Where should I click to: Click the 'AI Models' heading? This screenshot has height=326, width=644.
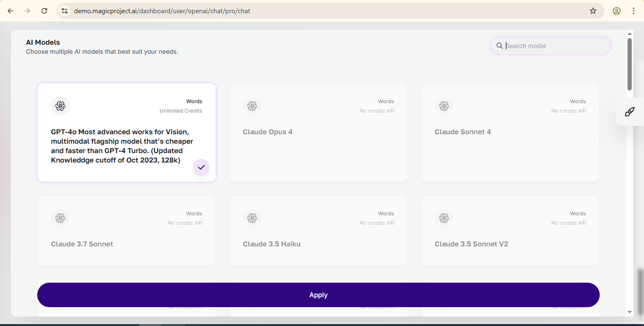coord(43,42)
